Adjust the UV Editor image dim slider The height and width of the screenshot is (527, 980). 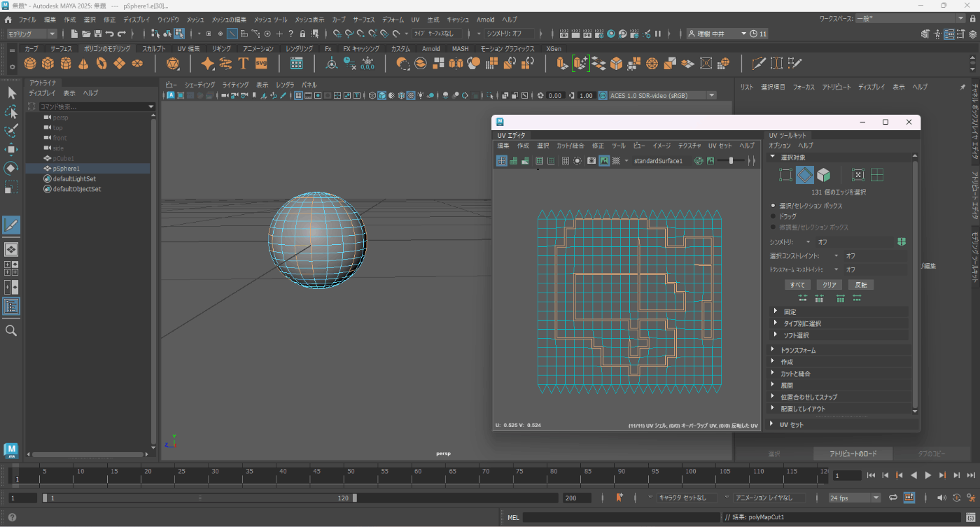[731, 161]
